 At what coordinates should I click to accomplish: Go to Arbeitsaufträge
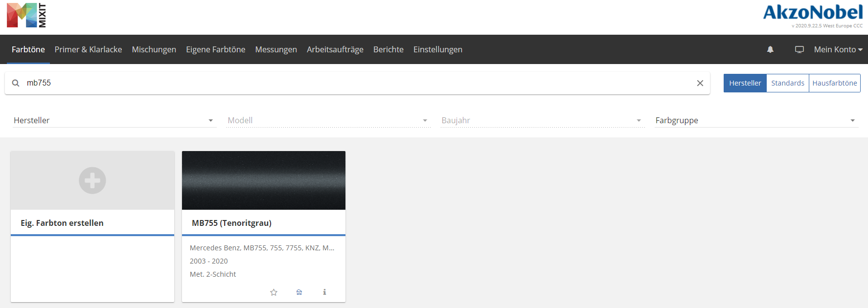pyautogui.click(x=335, y=49)
